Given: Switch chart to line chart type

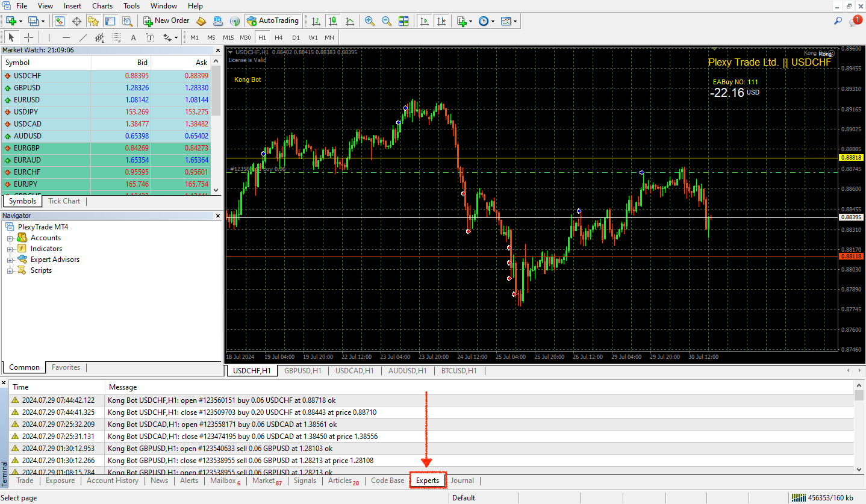Looking at the screenshot, I should pos(350,21).
